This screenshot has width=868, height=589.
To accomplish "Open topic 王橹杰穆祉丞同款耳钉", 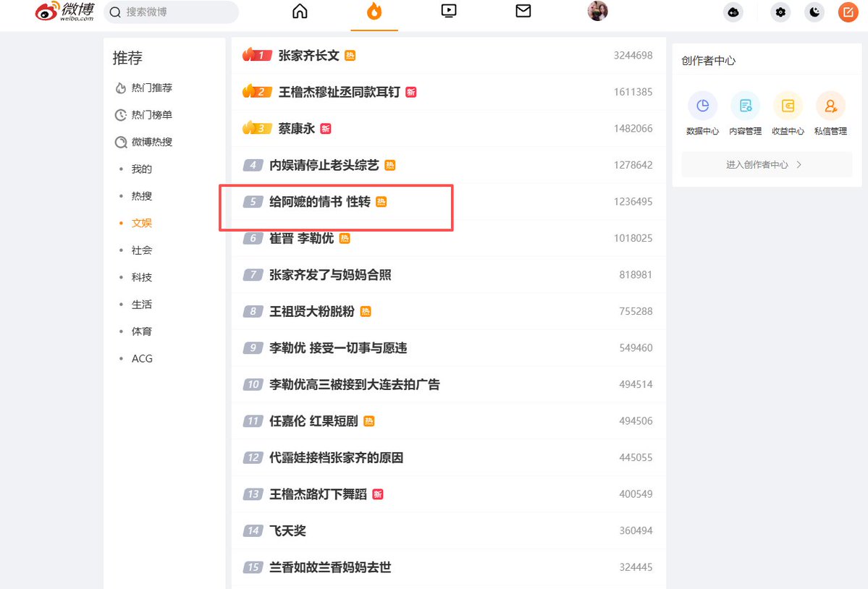I will click(x=339, y=93).
